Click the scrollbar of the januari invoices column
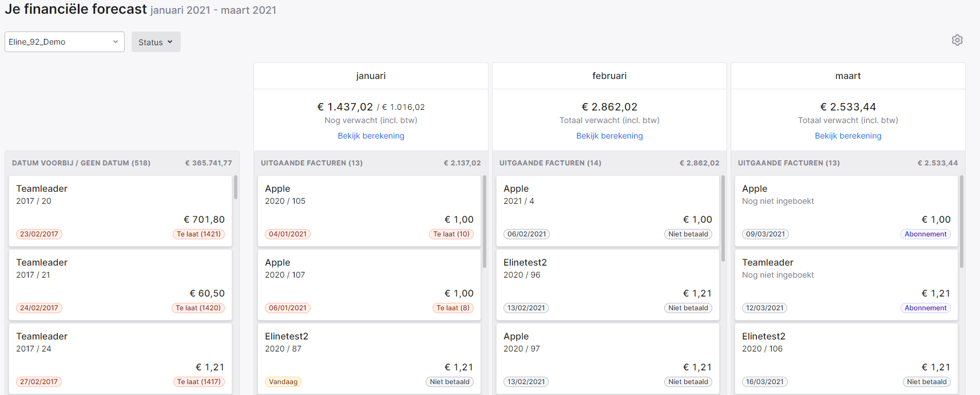 click(x=485, y=222)
